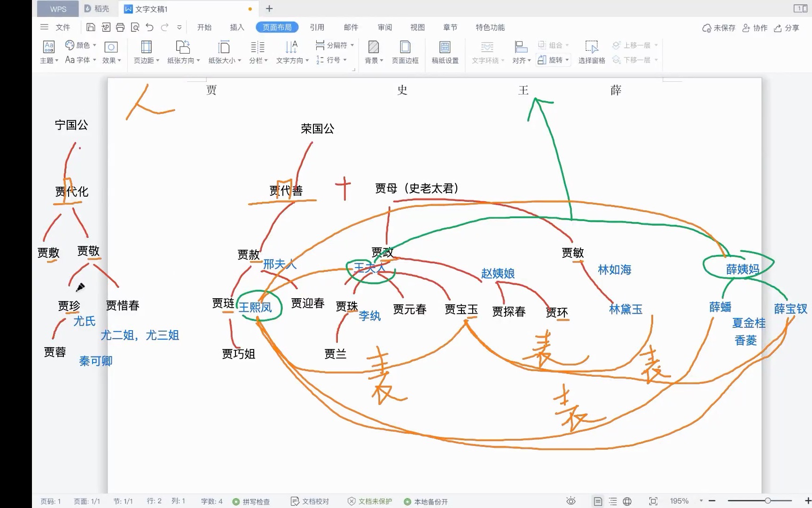Viewport: 812px width, 508px height.
Task: Open the 195% zoom level dropdown
Action: pos(686,501)
